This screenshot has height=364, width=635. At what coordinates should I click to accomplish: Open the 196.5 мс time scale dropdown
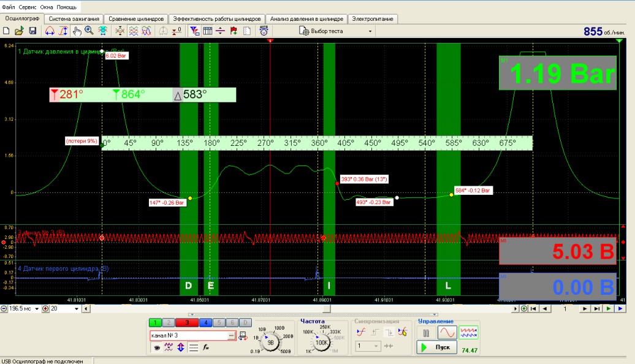click(x=36, y=308)
